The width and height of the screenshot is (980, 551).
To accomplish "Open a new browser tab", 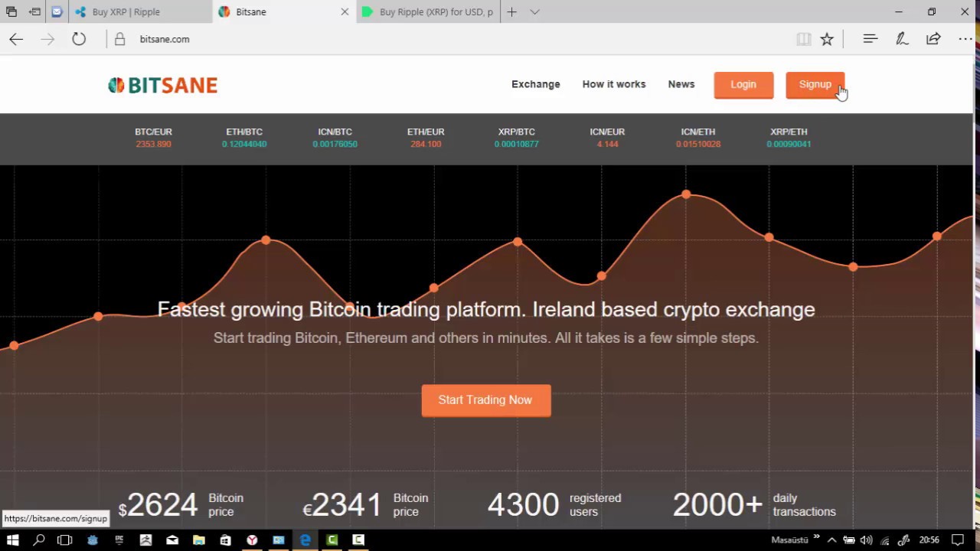I will click(511, 11).
